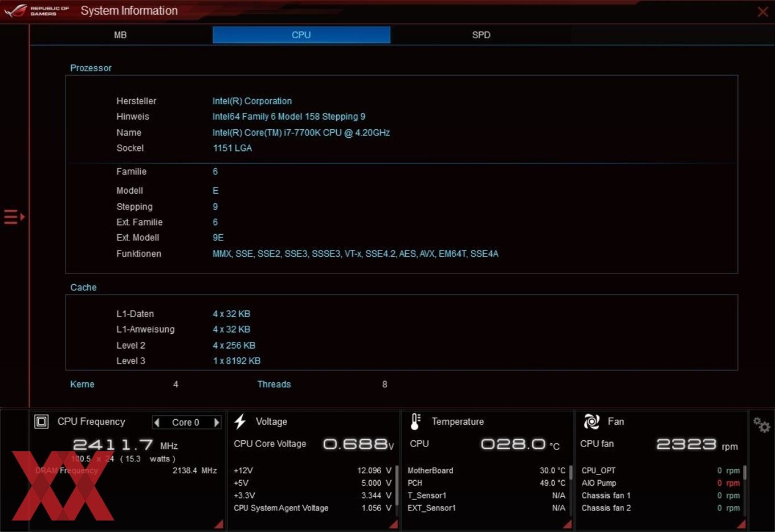Click the Voltage lightning bolt icon
The width and height of the screenshot is (775, 532).
pos(240,421)
